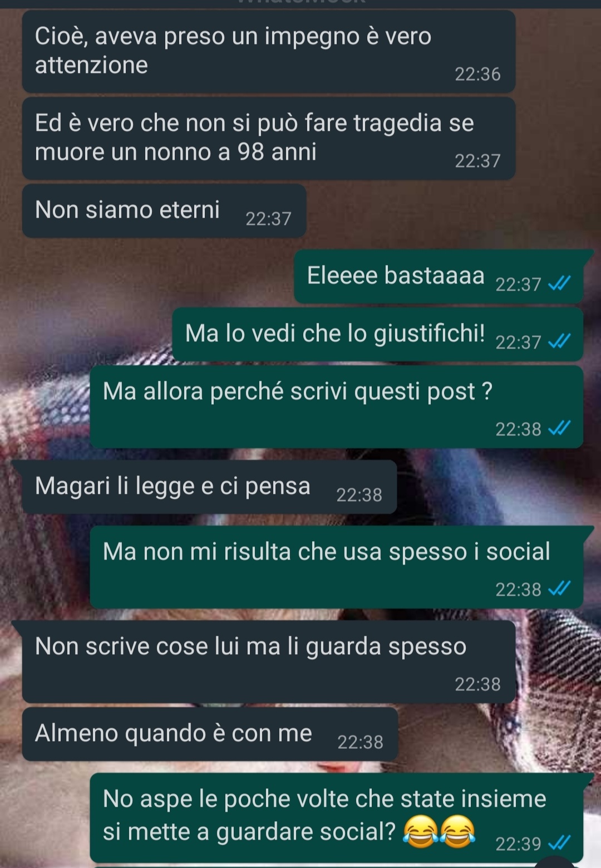Tap the 'Ma lo vedi che lo giustifichi!' text
This screenshot has width=601, height=868.
point(335,334)
